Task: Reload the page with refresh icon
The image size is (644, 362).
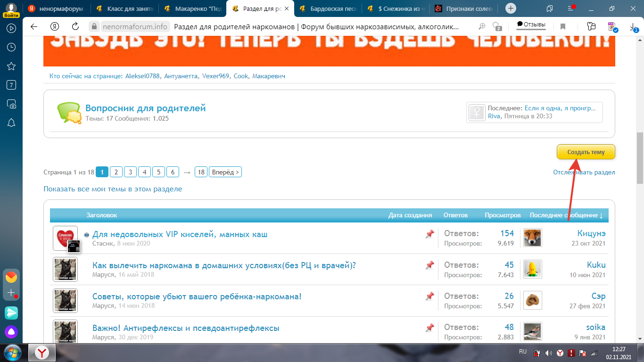Action: point(75,27)
